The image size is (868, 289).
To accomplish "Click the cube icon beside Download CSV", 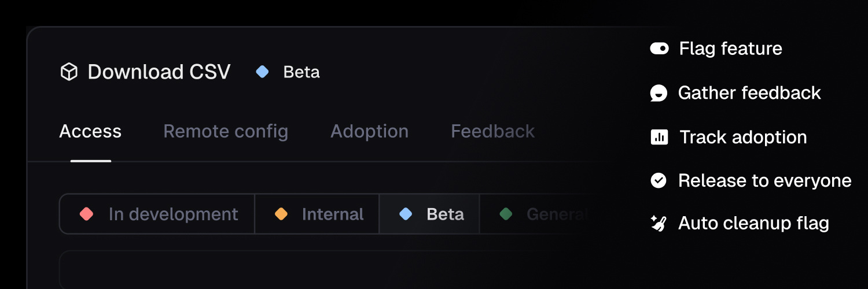I will (x=69, y=72).
